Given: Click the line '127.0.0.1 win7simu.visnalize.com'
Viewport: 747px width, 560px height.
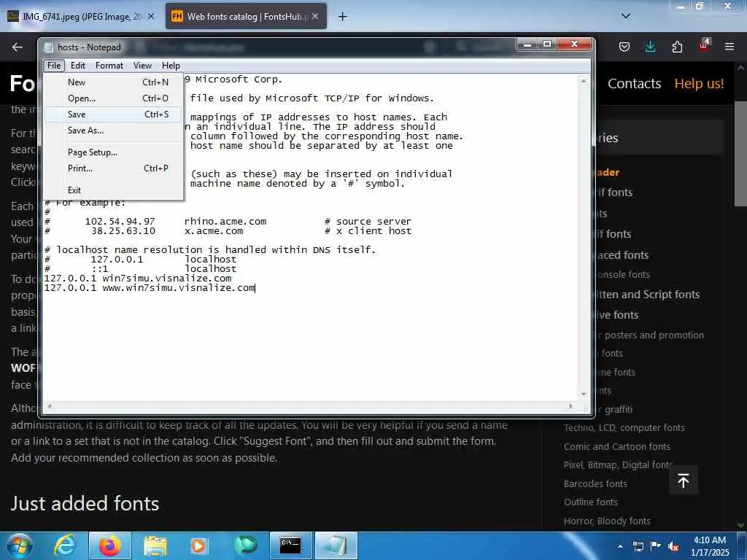Looking at the screenshot, I should [x=138, y=278].
